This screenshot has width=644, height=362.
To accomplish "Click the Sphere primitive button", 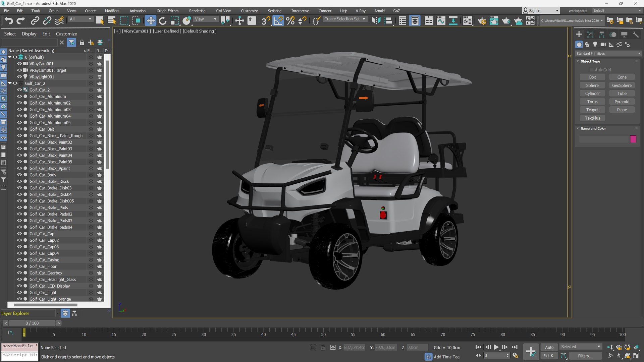I will point(592,85).
